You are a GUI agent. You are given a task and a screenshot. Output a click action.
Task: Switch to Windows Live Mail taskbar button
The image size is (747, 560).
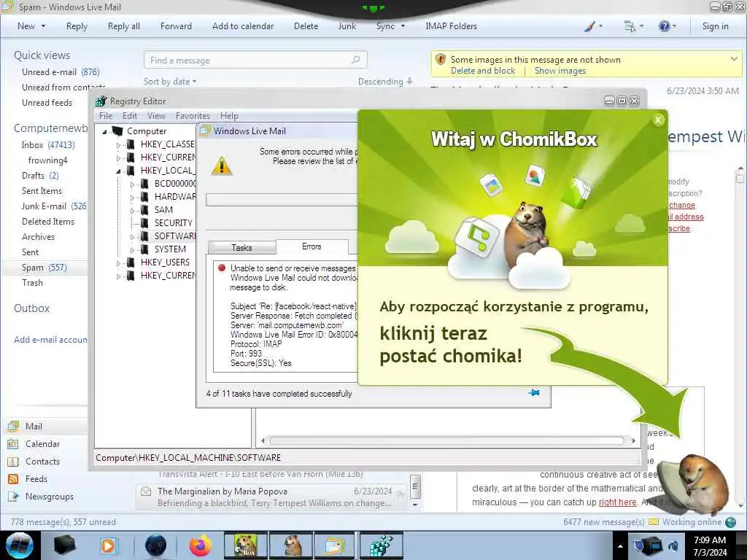coord(336,545)
